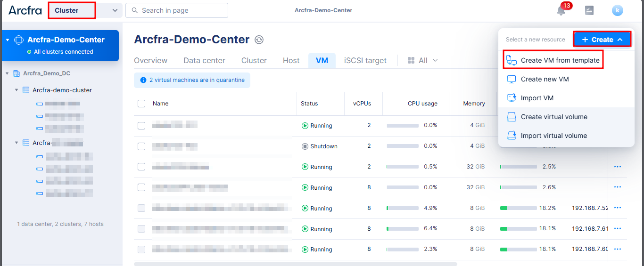This screenshot has height=266, width=644.
Task: Click the Search in page field
Action: 179,10
